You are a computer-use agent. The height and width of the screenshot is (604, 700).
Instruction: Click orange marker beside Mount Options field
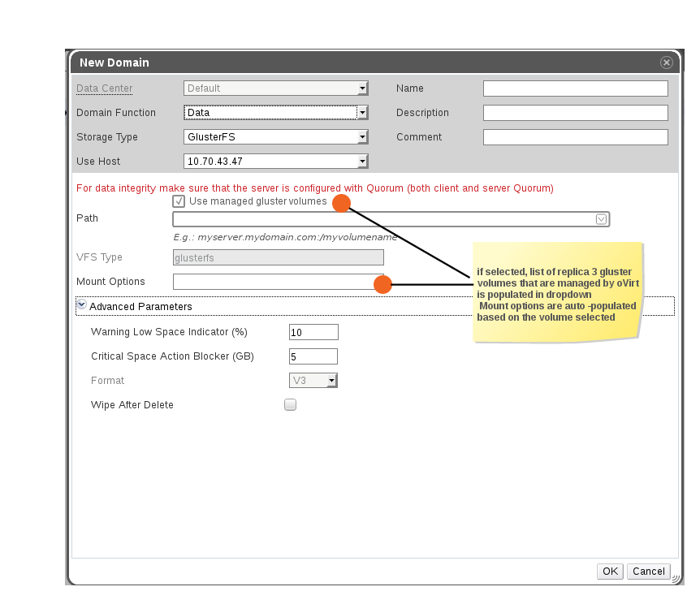[x=382, y=284]
